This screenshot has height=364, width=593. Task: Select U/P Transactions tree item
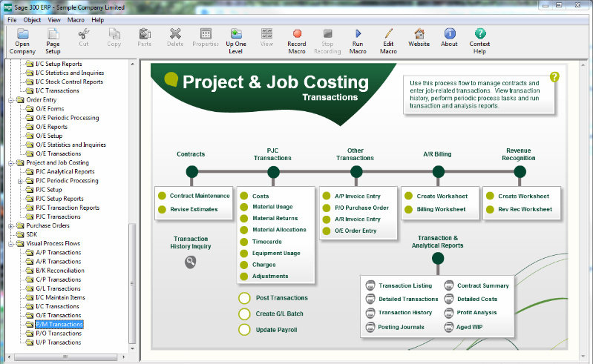(58, 343)
